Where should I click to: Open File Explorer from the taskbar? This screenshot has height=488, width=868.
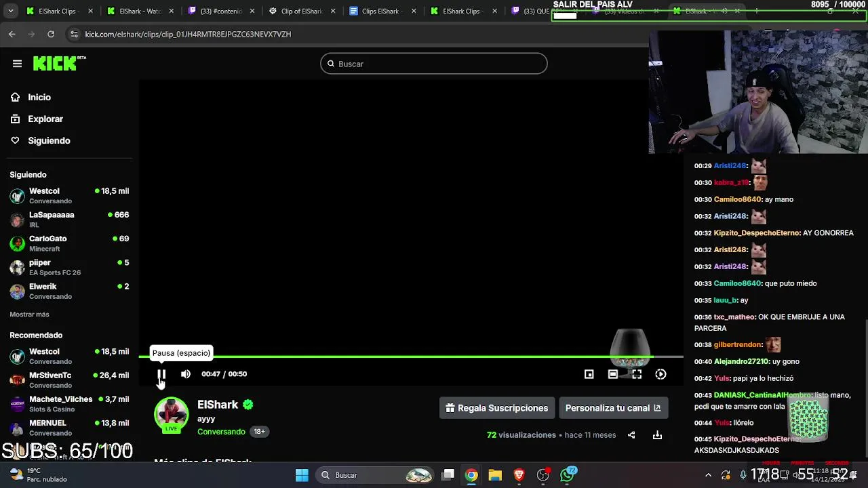click(495, 475)
